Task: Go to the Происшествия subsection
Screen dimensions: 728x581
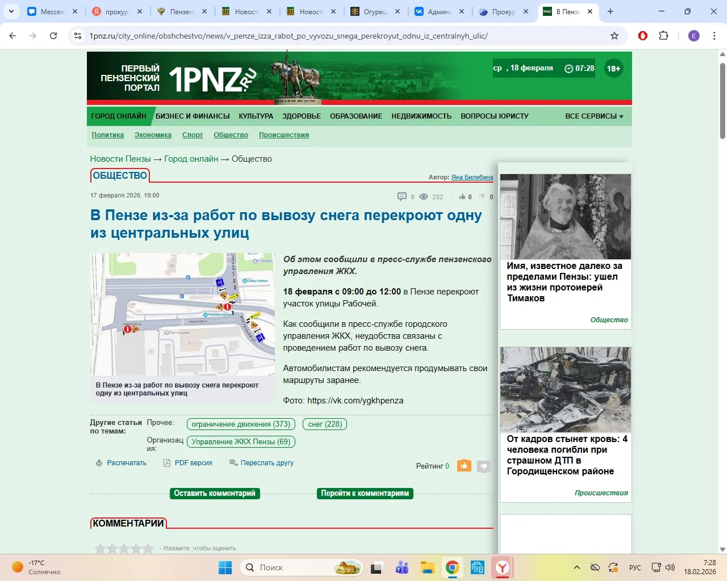Action: pyautogui.click(x=283, y=135)
